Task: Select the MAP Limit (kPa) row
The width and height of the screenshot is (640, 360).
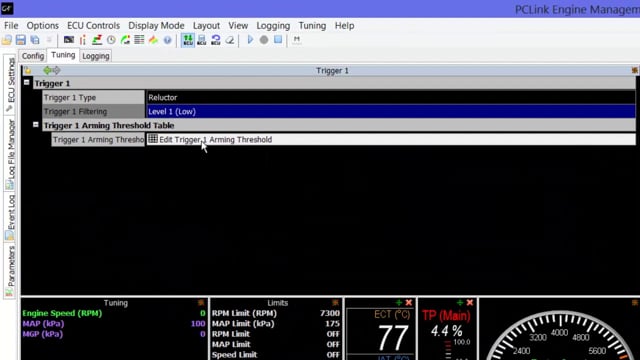Action: [276, 324]
